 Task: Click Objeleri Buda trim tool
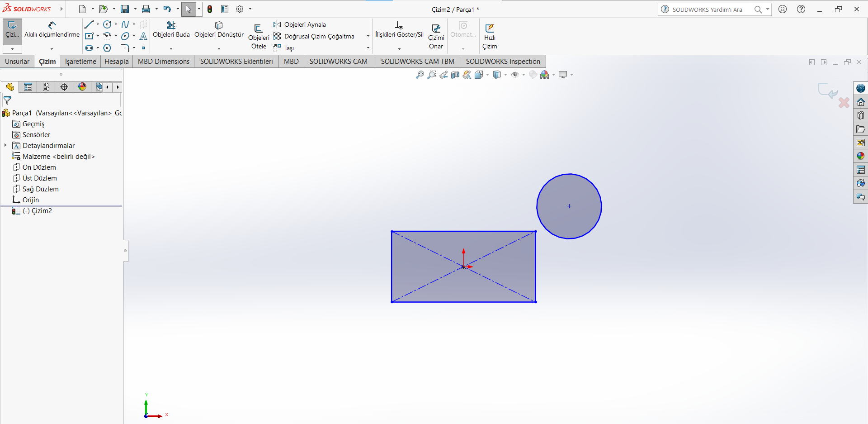pyautogui.click(x=171, y=29)
